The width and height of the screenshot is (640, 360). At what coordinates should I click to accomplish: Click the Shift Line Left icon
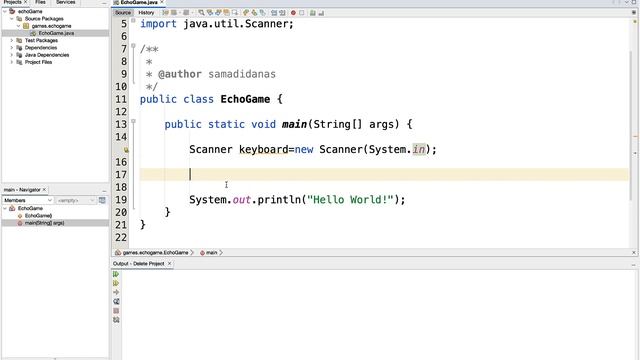pos(274,13)
